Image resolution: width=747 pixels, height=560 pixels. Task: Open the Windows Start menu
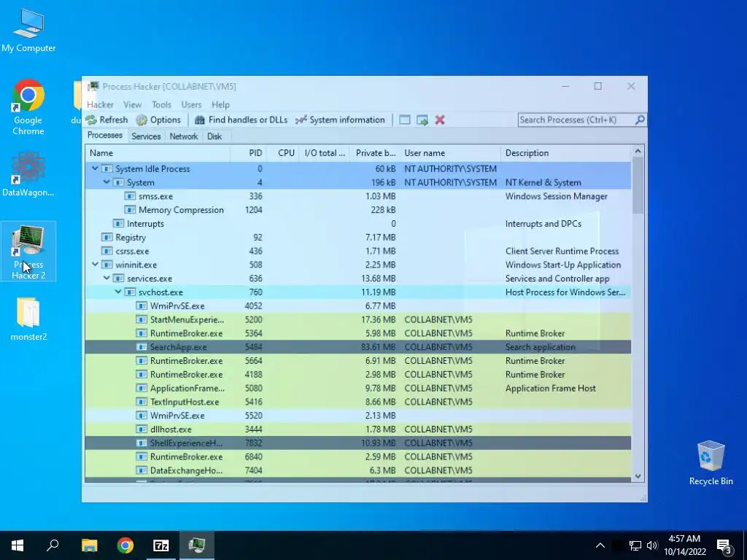(x=18, y=545)
